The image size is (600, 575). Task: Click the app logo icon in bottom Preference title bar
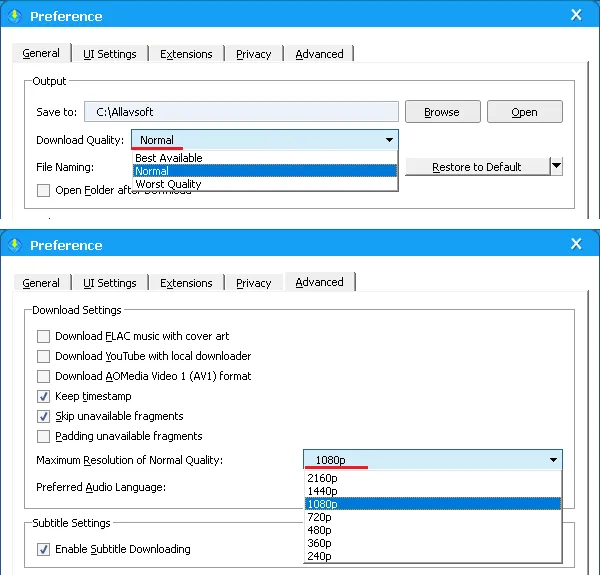pos(14,245)
